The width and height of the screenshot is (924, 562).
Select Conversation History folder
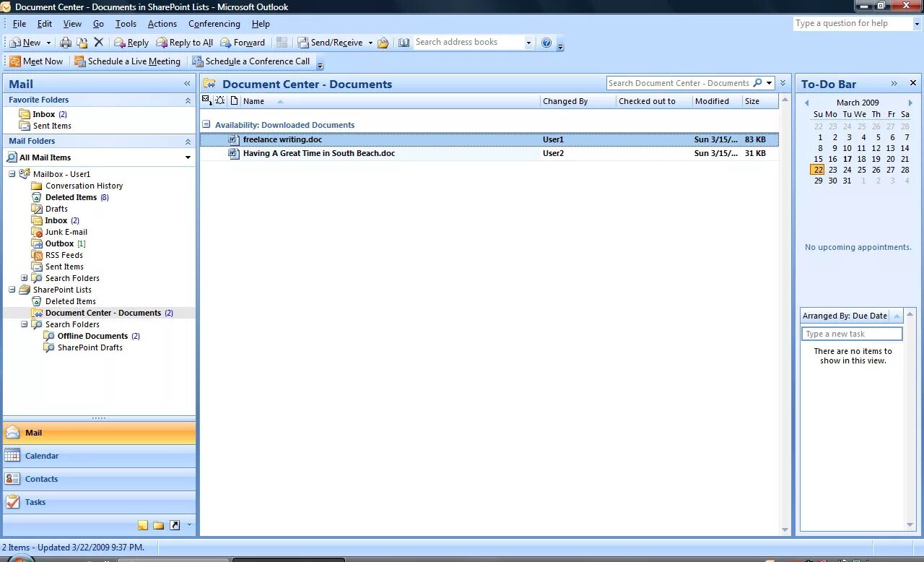point(84,186)
